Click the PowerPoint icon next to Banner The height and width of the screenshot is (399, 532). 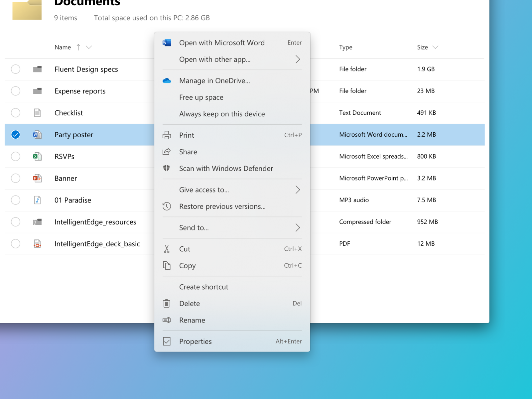point(37,178)
